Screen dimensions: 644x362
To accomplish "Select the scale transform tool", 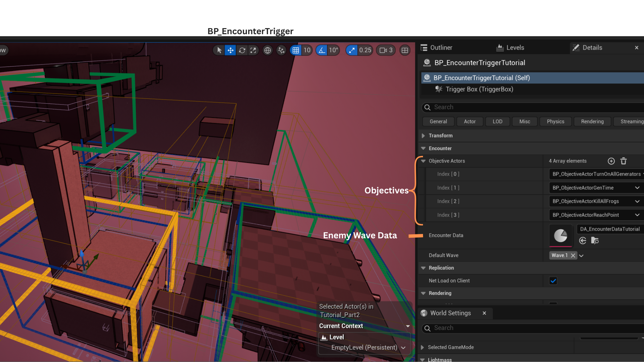I will click(x=253, y=50).
